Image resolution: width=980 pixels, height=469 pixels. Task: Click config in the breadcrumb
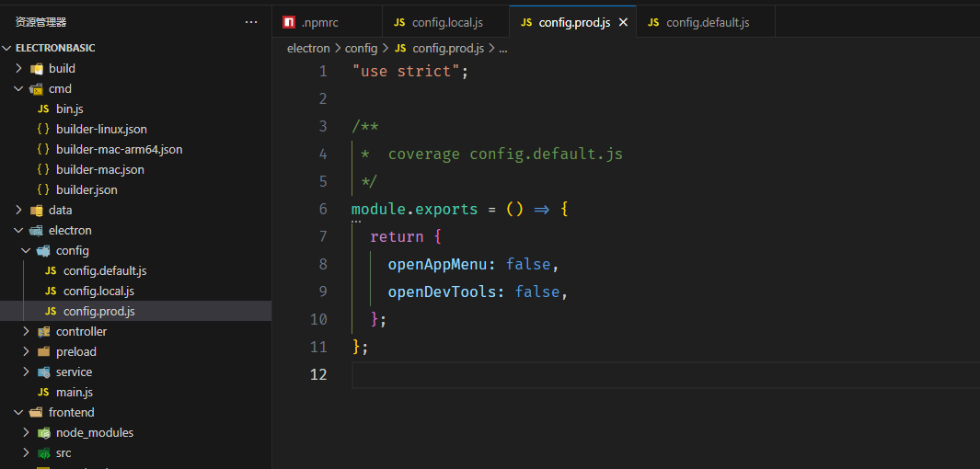coord(362,48)
